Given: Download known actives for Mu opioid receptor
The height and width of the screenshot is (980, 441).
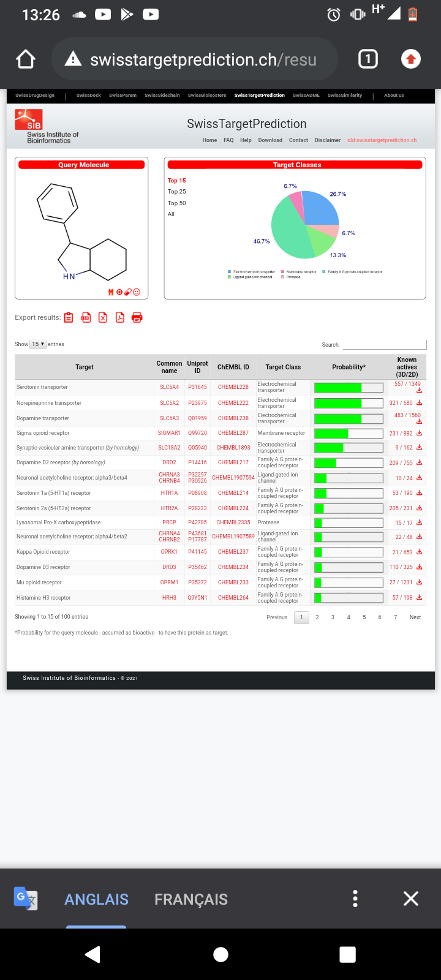Looking at the screenshot, I should click(420, 582).
